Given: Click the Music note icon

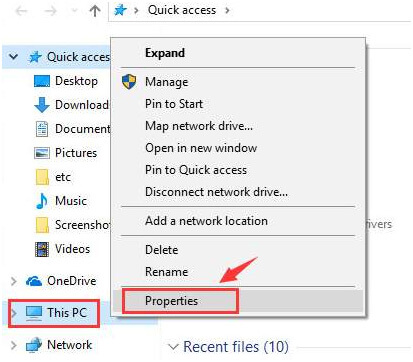Looking at the screenshot, I should point(42,201).
